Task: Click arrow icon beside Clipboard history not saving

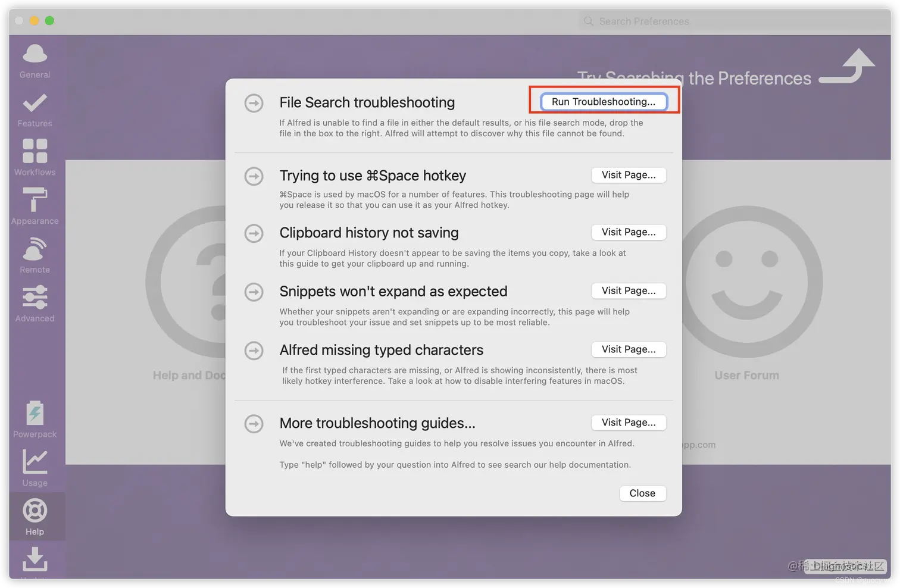Action: (254, 233)
